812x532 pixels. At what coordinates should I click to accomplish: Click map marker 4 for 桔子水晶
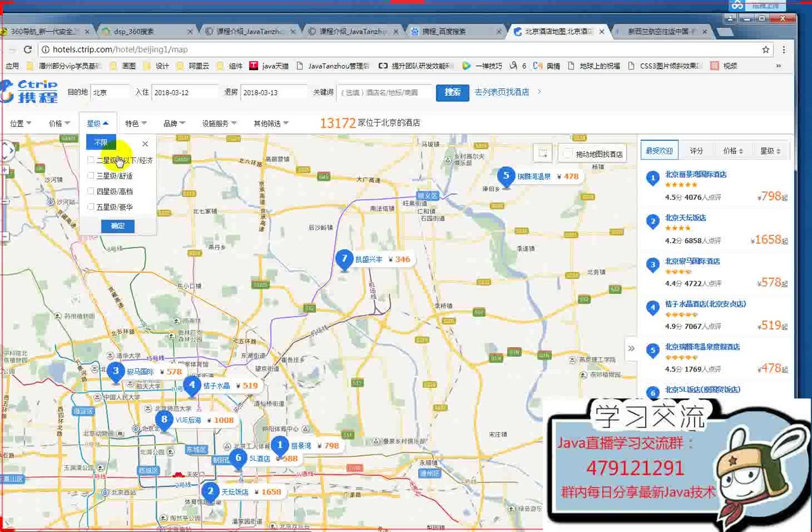tap(192, 385)
